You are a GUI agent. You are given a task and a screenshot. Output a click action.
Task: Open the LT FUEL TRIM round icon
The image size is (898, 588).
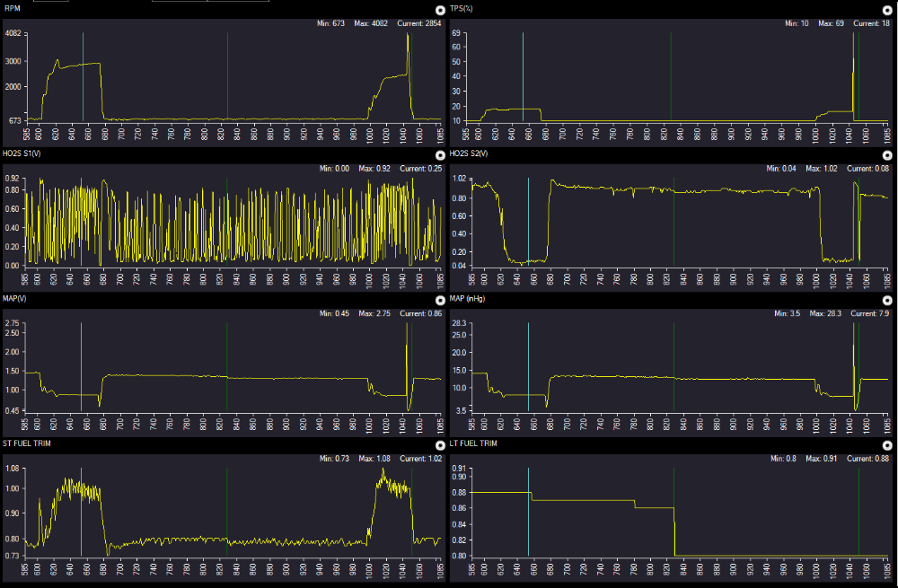point(888,445)
